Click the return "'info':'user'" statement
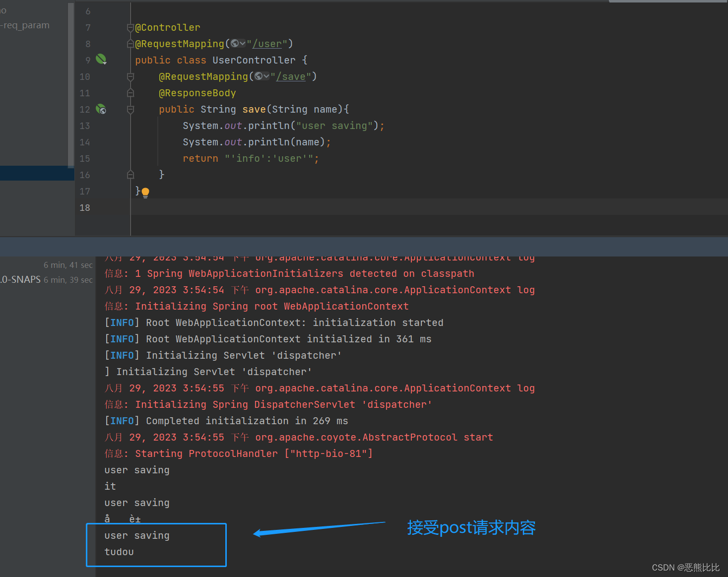This screenshot has height=577, width=728. click(x=251, y=158)
